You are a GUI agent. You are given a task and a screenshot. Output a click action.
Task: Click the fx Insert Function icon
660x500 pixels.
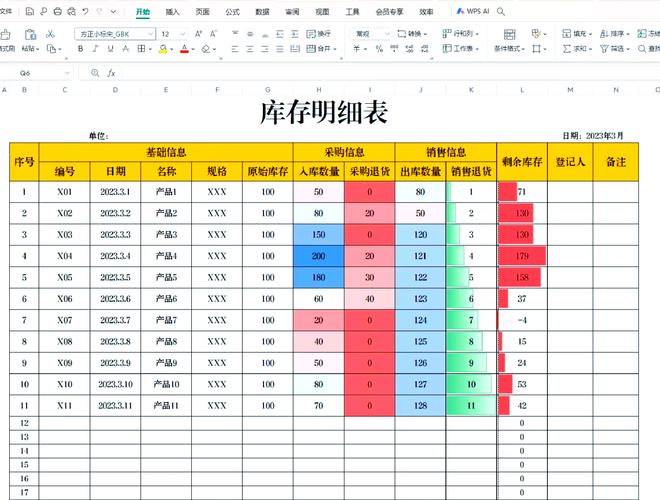tap(111, 73)
